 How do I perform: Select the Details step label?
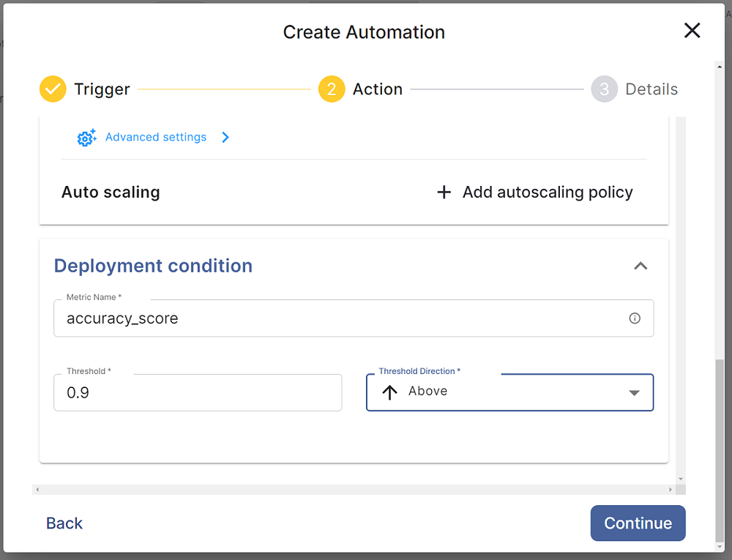(651, 89)
